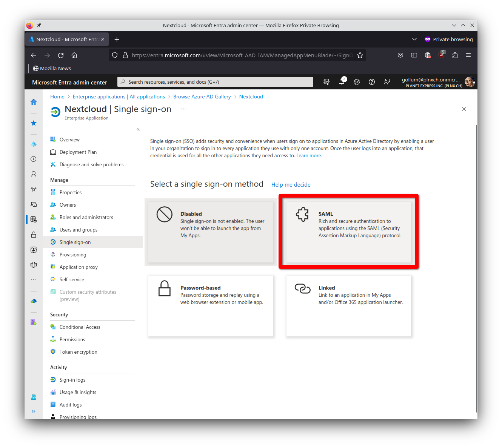The image size is (502, 448).
Task: Open the Entra settings gear icon
Action: click(x=357, y=82)
